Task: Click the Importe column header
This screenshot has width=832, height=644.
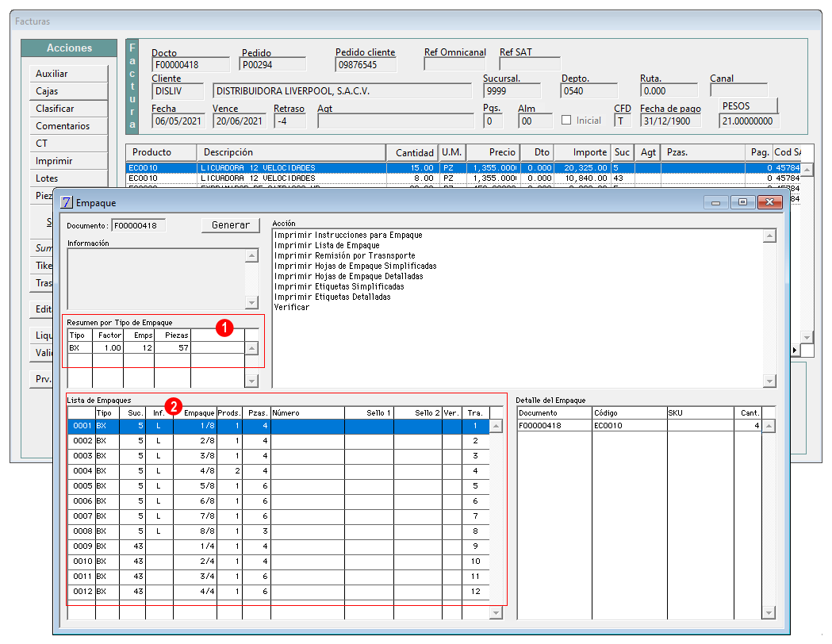Action: click(x=583, y=152)
